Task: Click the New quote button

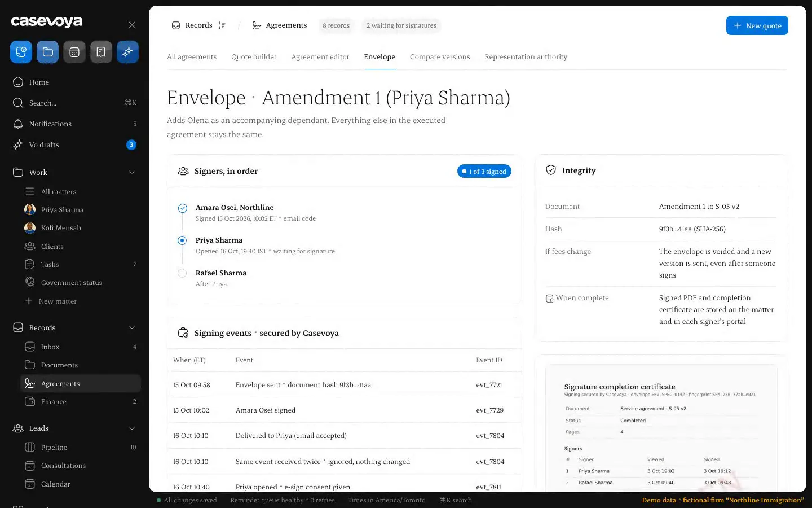Action: pyautogui.click(x=757, y=25)
